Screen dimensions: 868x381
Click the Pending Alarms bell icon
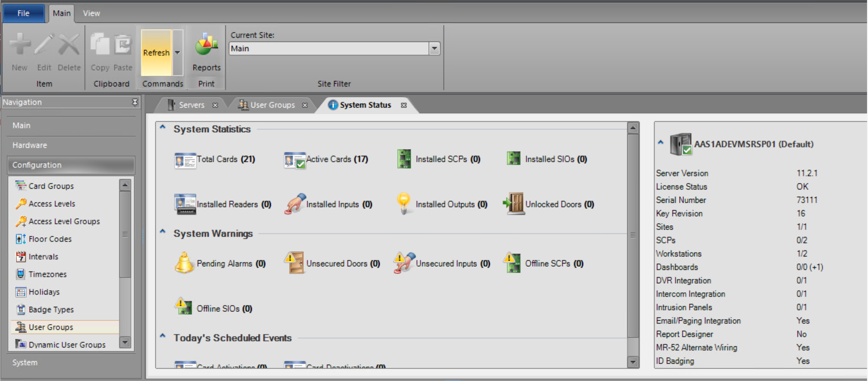point(184,263)
